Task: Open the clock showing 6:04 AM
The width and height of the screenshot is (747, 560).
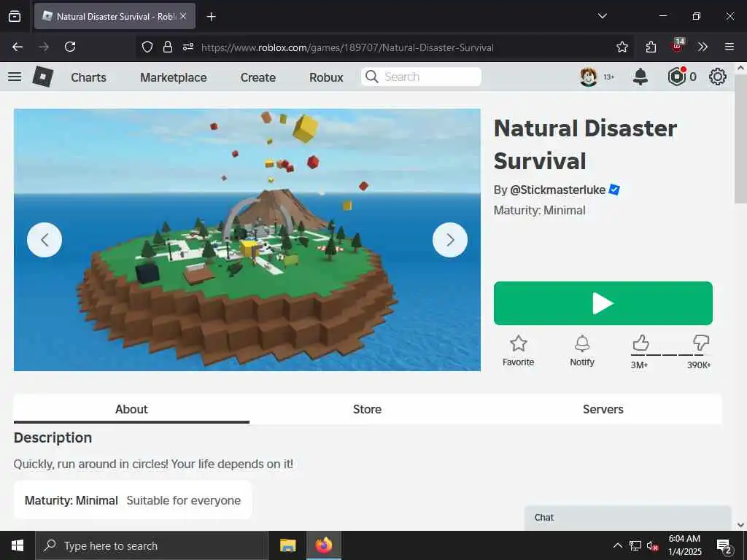Action: click(x=684, y=545)
